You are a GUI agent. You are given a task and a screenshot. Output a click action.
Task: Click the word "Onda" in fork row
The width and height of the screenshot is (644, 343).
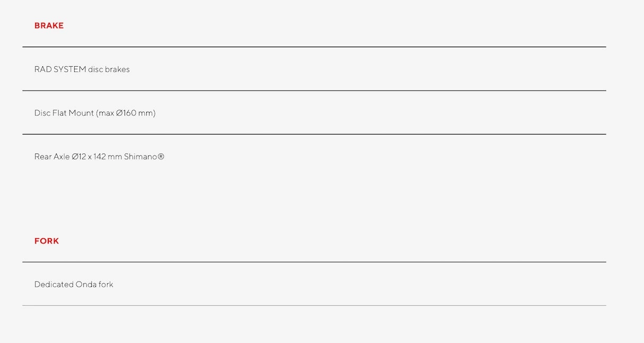[x=86, y=284]
